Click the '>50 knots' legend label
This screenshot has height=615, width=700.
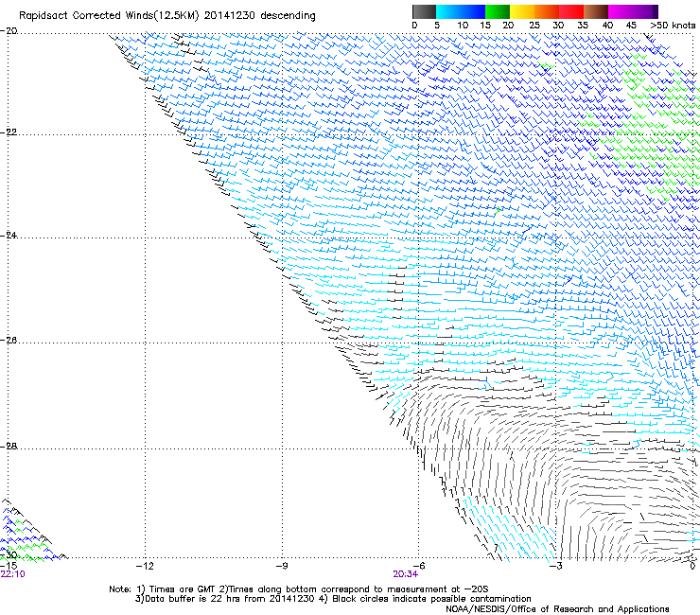pos(673,26)
